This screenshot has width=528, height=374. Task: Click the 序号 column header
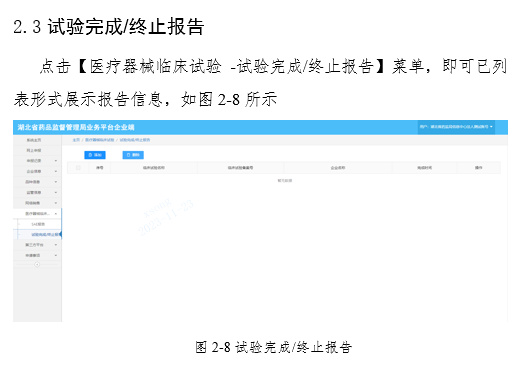coord(99,167)
